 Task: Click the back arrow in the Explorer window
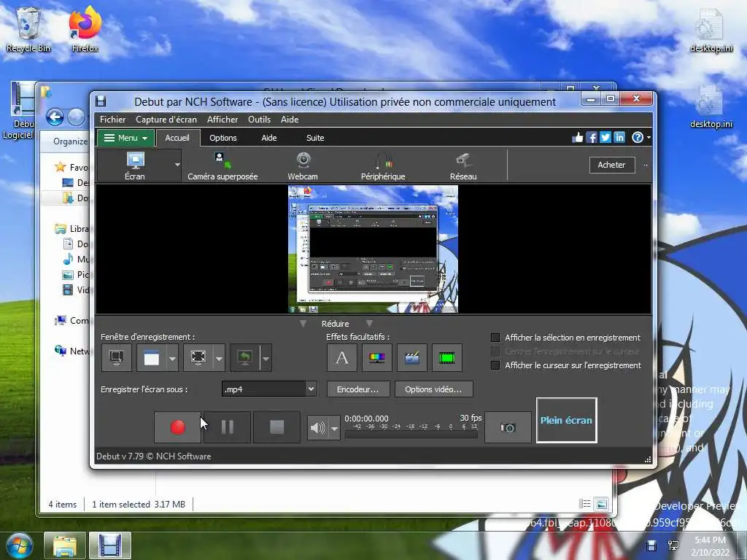55,117
